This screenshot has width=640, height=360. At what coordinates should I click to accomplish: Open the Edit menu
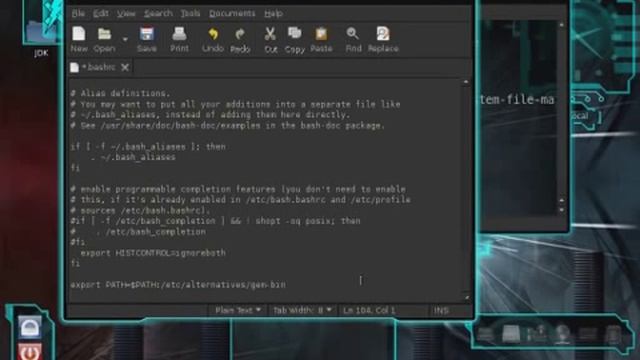(x=100, y=13)
